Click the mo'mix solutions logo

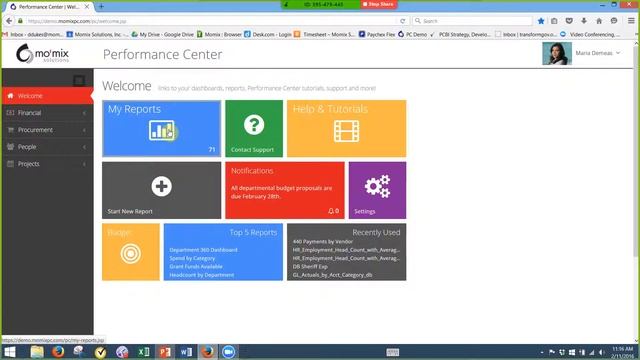coord(42,53)
